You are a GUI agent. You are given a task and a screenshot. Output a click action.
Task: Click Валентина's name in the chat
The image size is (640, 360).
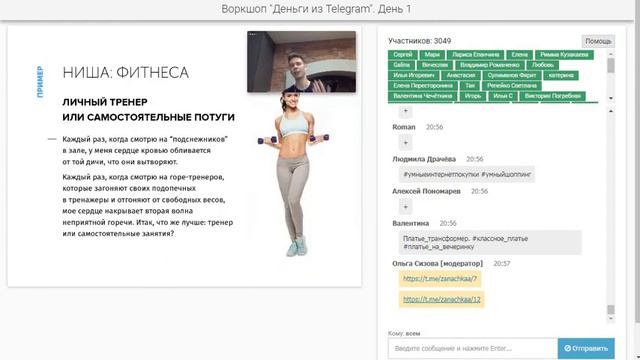pos(411,223)
